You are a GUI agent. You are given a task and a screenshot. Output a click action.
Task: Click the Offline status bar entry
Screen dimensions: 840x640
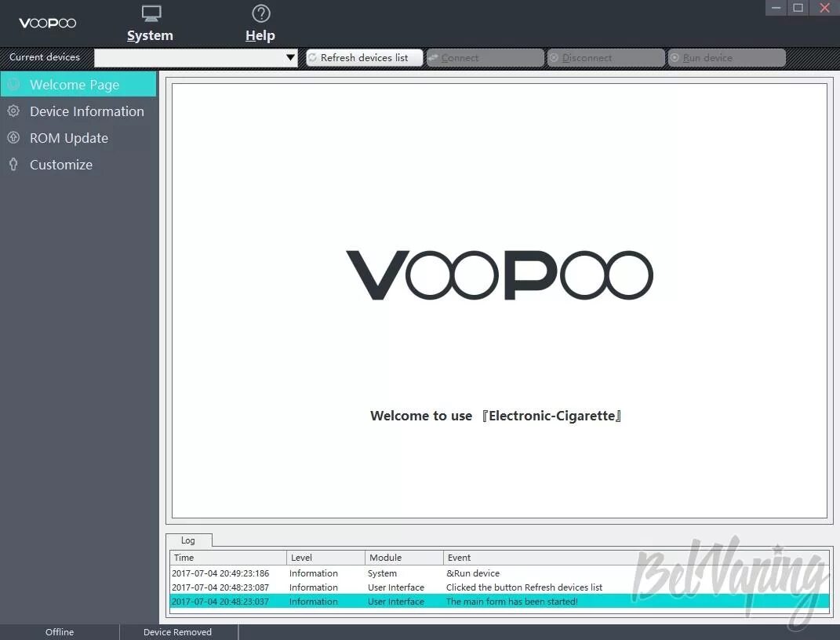coord(60,632)
